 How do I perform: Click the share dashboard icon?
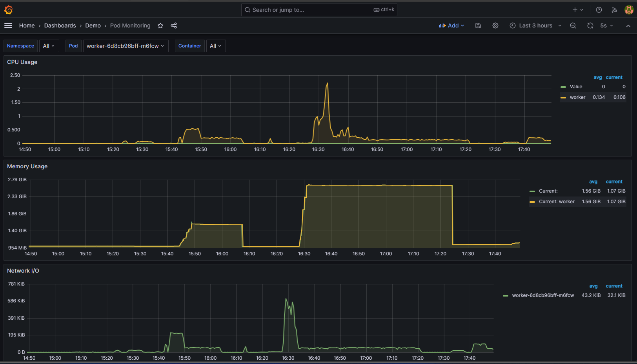[174, 25]
